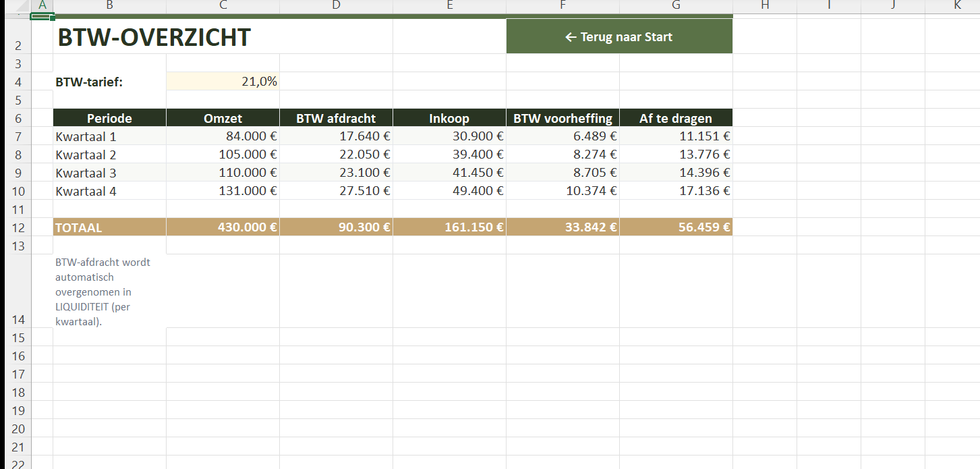Click row header 7
The width and height of the screenshot is (980, 469).
point(18,136)
